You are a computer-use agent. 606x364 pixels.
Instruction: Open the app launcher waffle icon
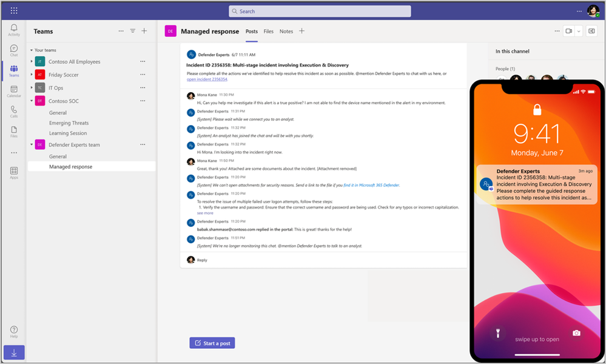(x=14, y=10)
